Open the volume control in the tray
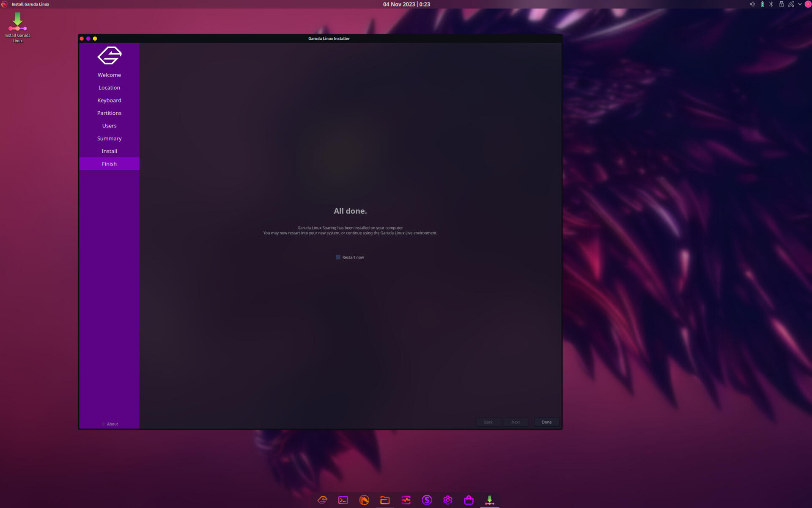Screen dimensions: 812x508 click(x=752, y=4)
